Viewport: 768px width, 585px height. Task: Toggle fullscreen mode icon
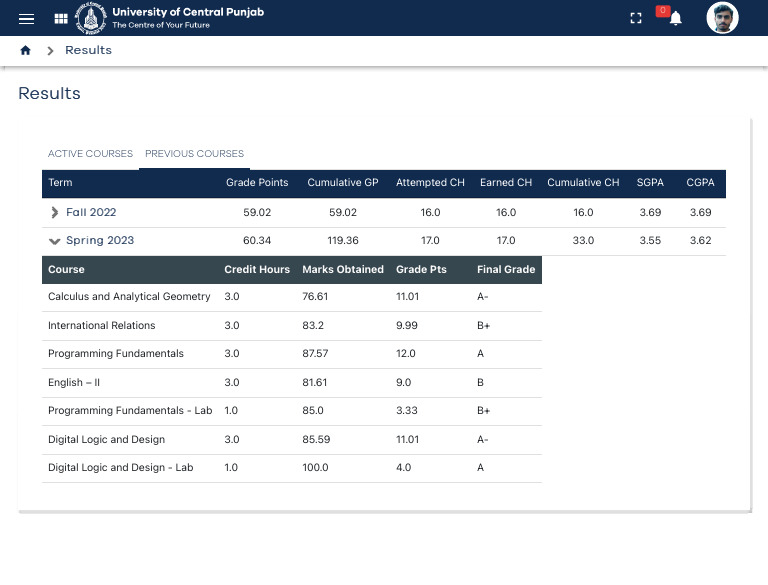(x=636, y=18)
